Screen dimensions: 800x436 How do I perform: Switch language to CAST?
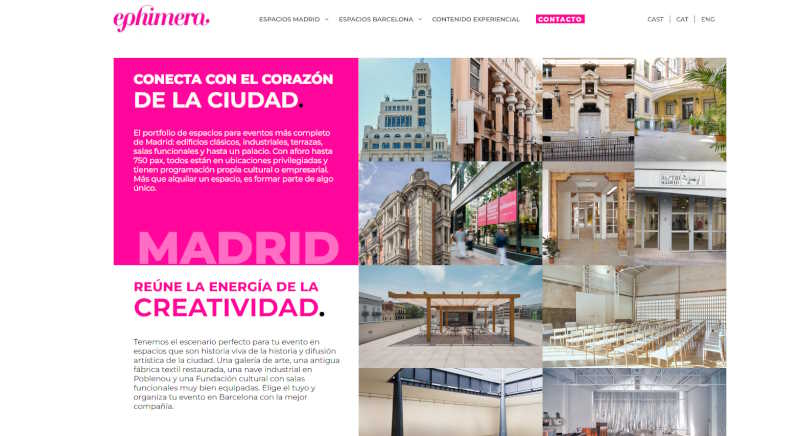tap(655, 19)
